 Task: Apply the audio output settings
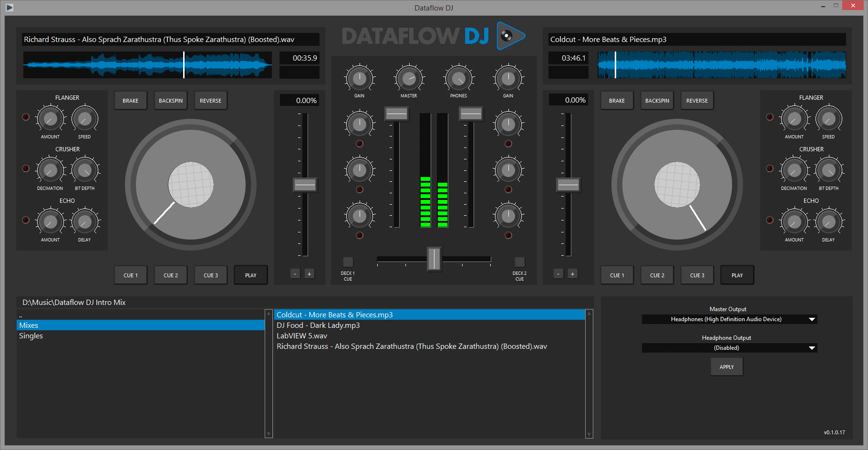click(x=727, y=367)
